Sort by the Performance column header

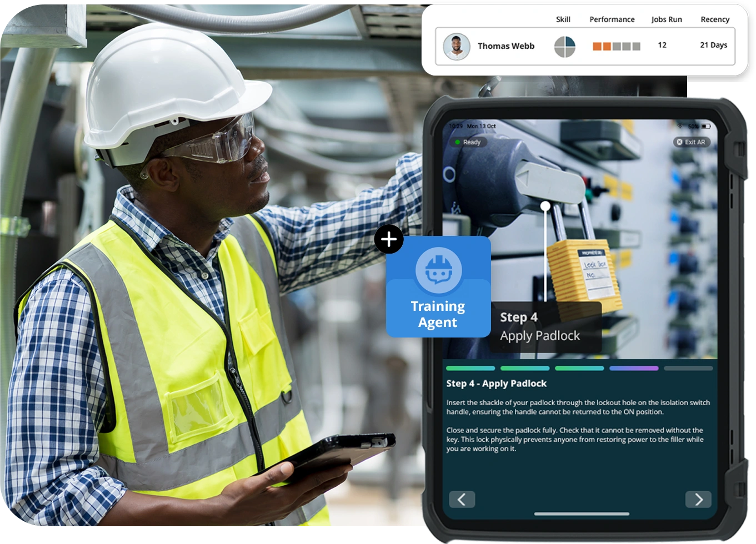coord(612,19)
